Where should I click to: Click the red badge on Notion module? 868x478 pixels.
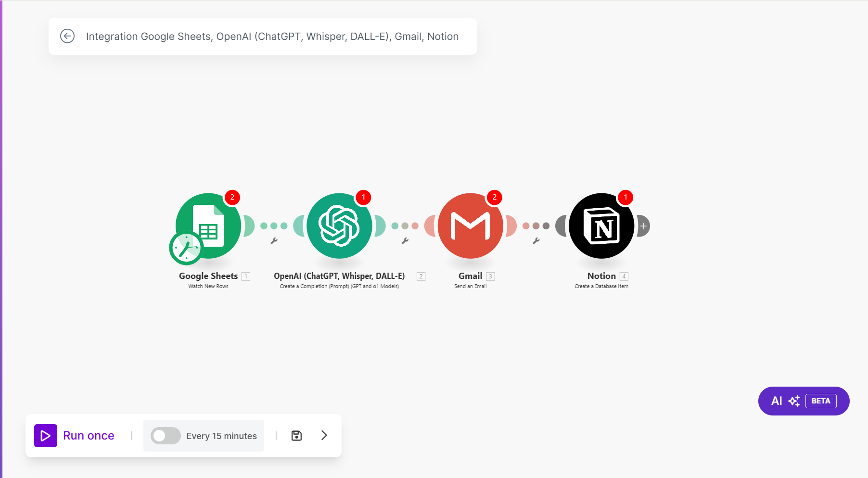[x=625, y=197]
